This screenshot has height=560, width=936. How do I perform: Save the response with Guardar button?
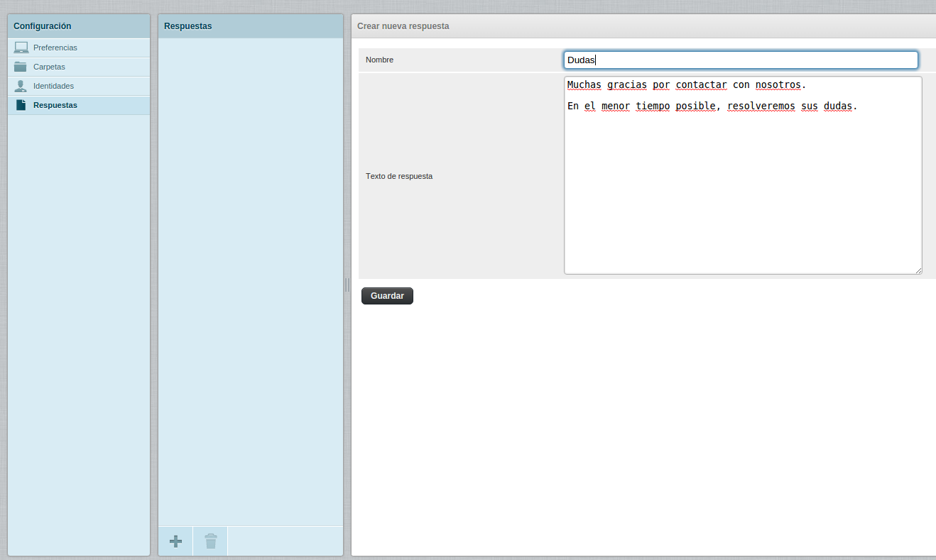tap(387, 296)
